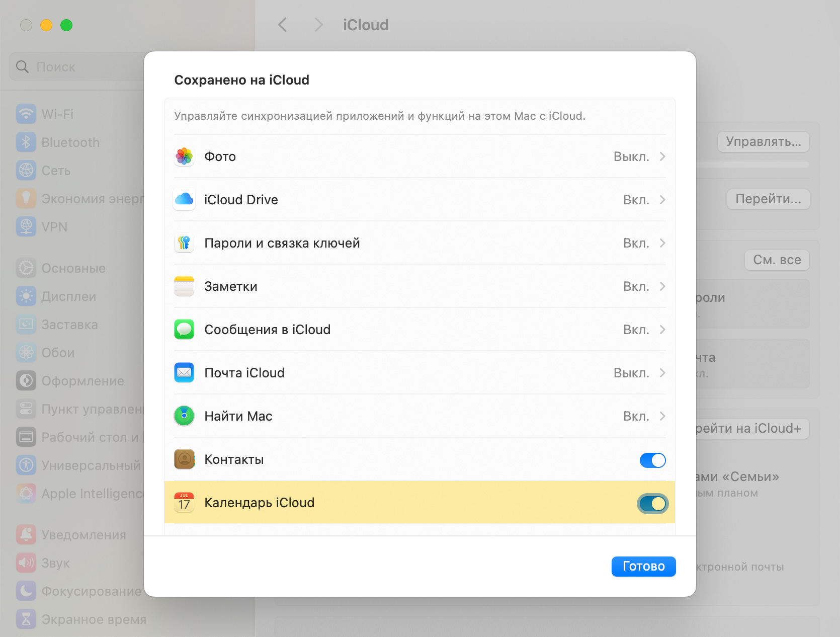
Task: Click the Messages bubble icon
Action: pos(184,330)
